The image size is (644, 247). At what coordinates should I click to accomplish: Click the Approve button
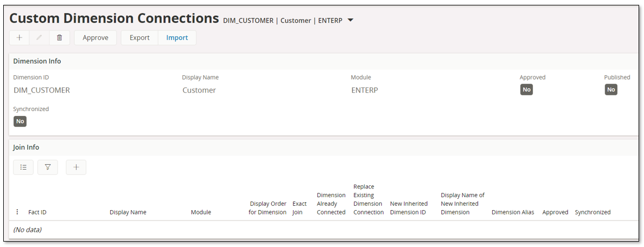click(x=95, y=38)
